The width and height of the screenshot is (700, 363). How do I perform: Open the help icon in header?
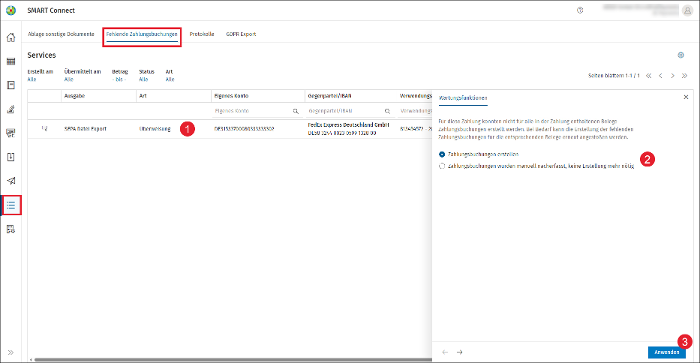580,10
